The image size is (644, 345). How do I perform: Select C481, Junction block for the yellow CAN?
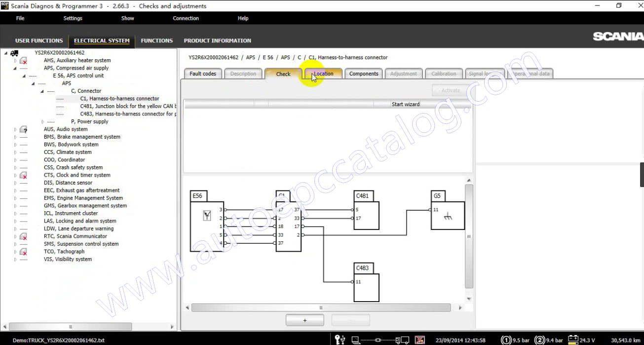click(128, 106)
